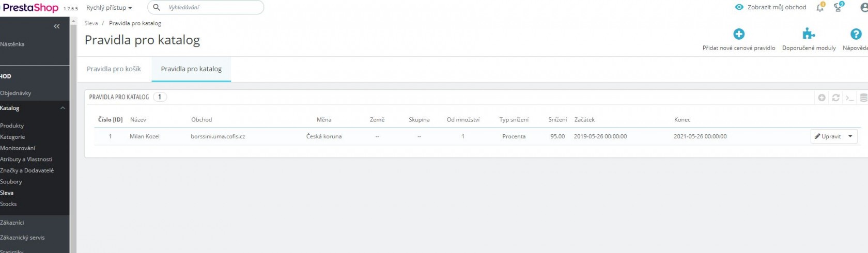Show SQL query terminal icon
The width and height of the screenshot is (868, 253).
tap(849, 98)
